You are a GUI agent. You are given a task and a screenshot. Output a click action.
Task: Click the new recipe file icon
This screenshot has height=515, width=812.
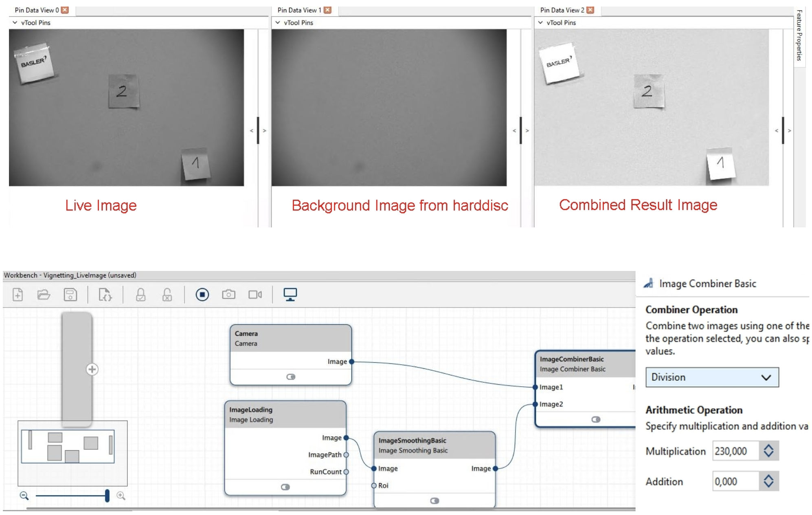pyautogui.click(x=18, y=295)
